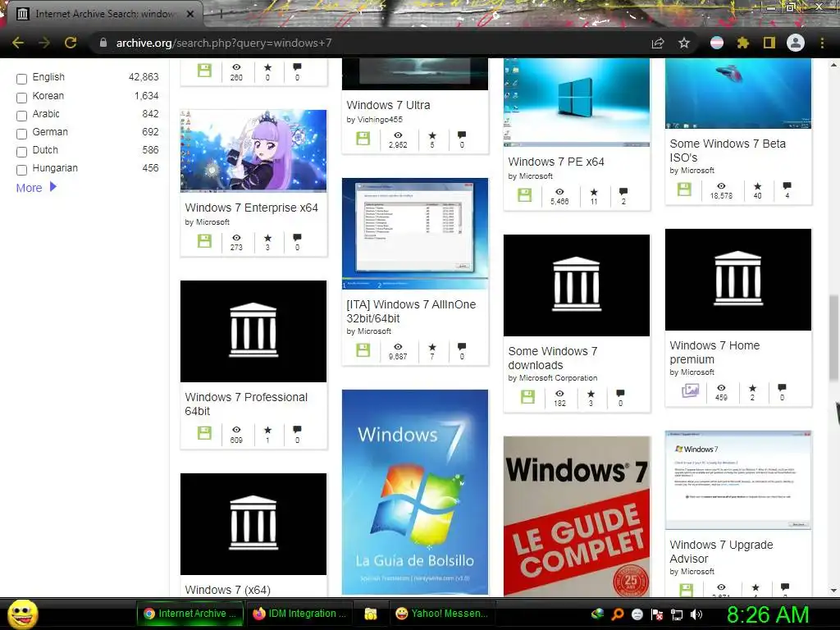Open Windows 7 Ultra title link
Viewport: 840px width, 630px height.
(x=388, y=105)
